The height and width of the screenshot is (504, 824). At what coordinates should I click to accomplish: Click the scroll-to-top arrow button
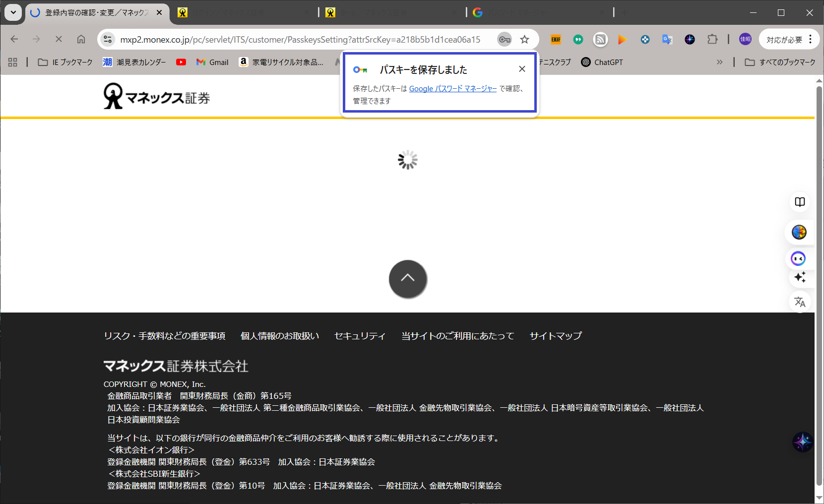pos(408,279)
